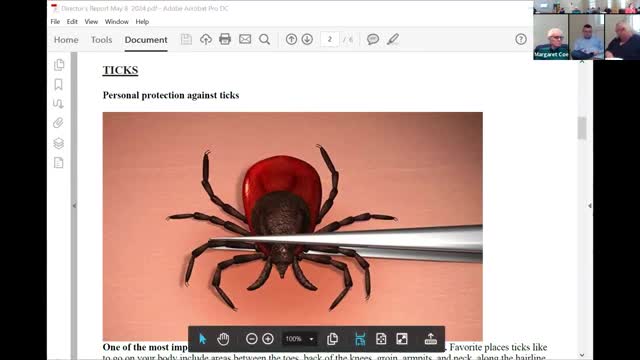Open the Layers panel in sidebar
This screenshot has height=360, width=640.
click(59, 143)
